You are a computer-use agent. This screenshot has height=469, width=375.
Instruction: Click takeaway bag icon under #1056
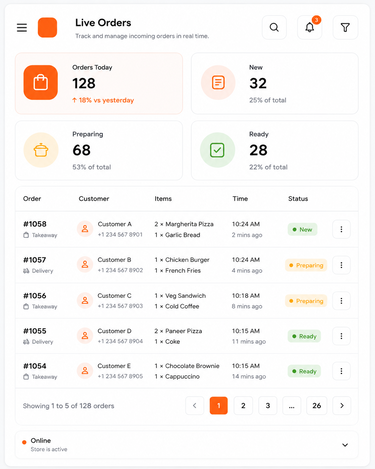[26, 307]
